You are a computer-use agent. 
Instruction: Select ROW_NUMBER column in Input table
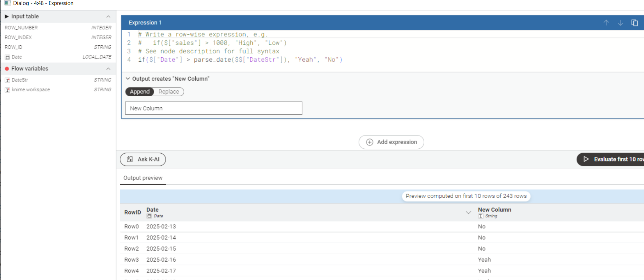pos(21,28)
